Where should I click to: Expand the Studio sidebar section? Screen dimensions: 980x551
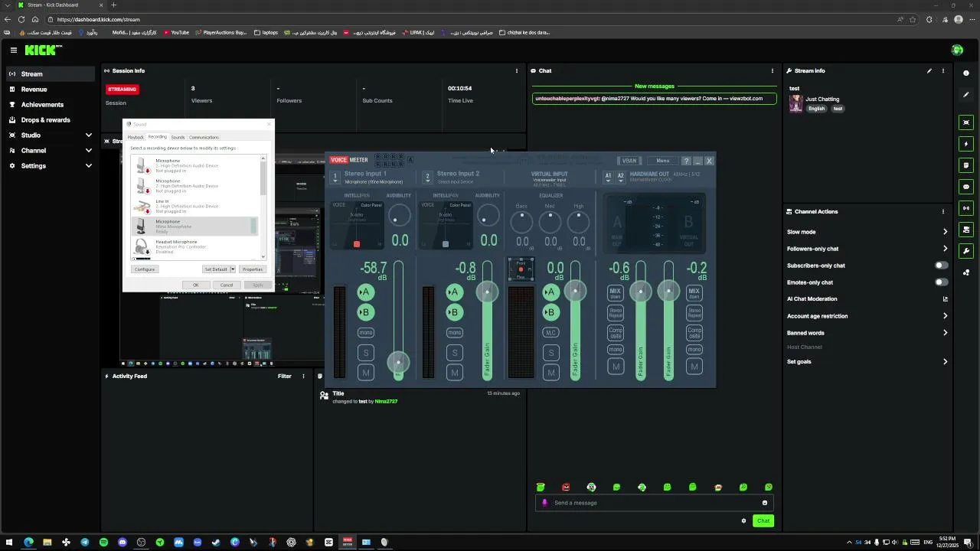(89, 135)
